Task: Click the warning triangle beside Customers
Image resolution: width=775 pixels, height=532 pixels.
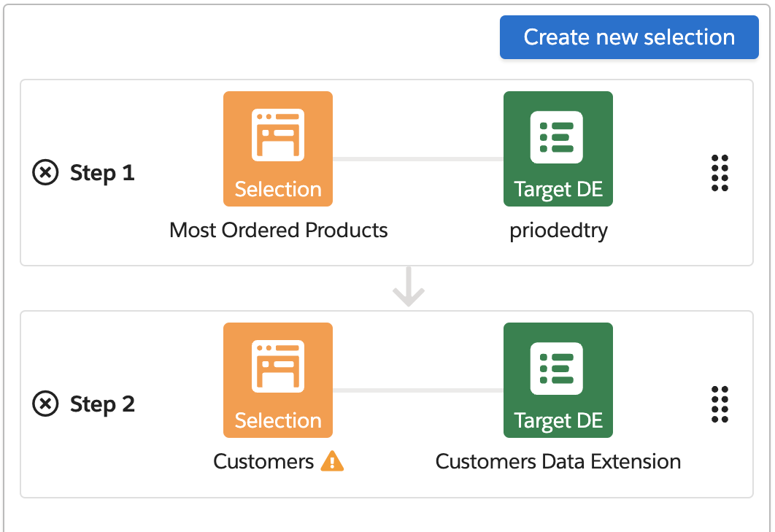Action: tap(332, 461)
